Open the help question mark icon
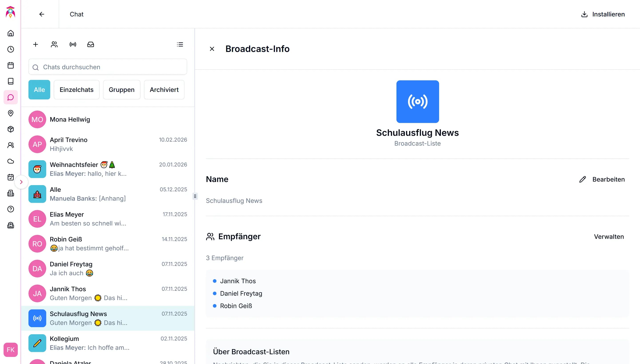Viewport: 640px width, 364px height. point(10,209)
